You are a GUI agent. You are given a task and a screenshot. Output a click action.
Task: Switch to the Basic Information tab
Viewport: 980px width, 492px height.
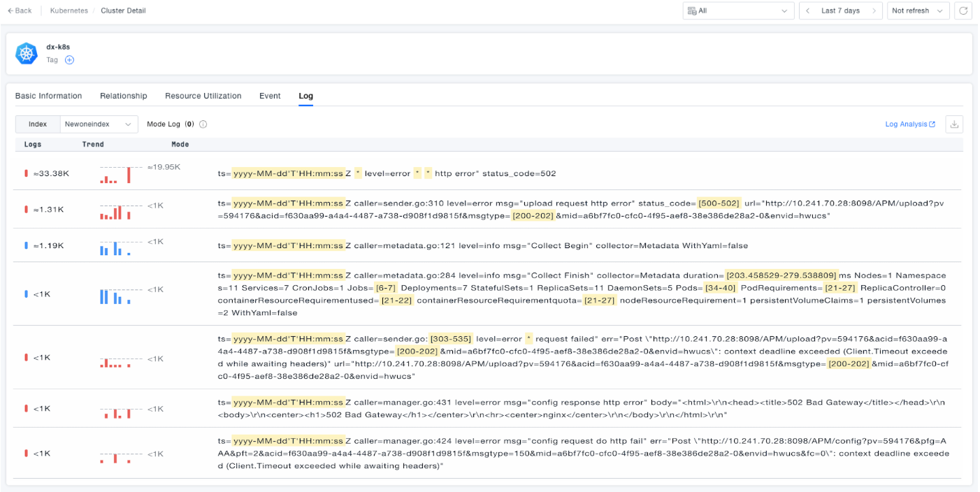[48, 96]
